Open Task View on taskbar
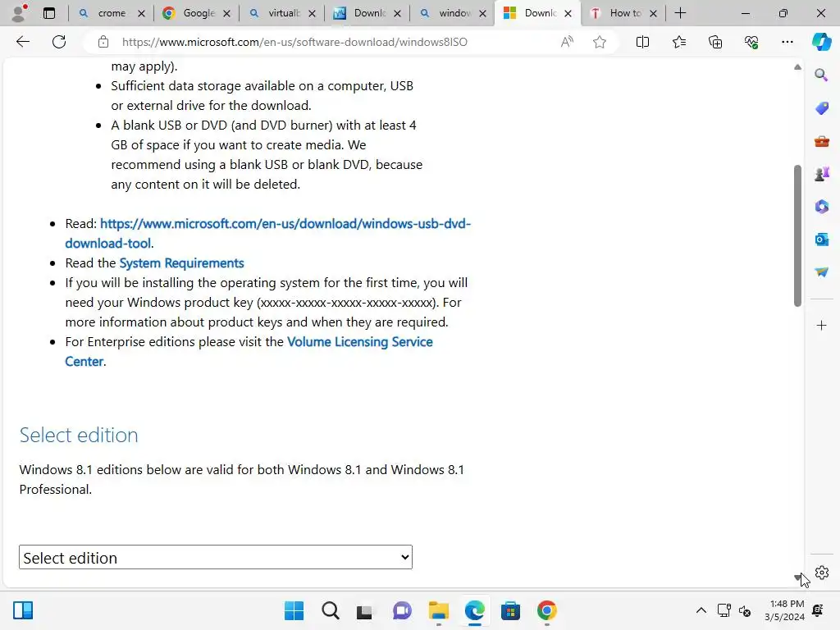Screen dimensions: 840x630 365,610
